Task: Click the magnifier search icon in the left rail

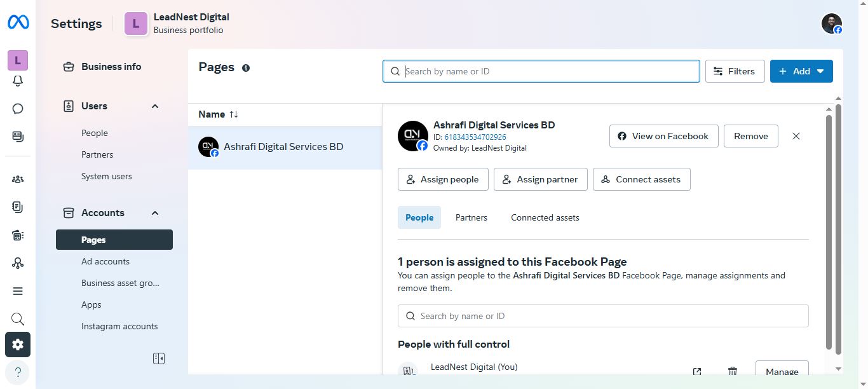Action: pos(18,319)
